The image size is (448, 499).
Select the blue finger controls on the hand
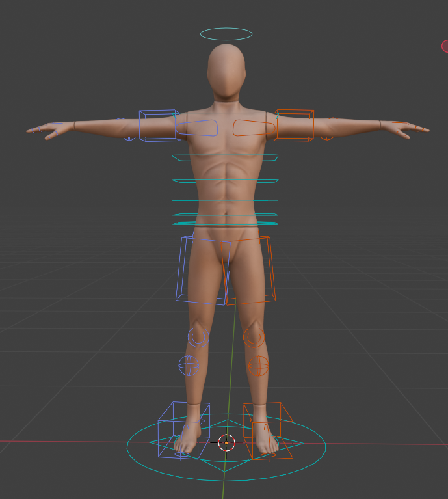(x=46, y=129)
